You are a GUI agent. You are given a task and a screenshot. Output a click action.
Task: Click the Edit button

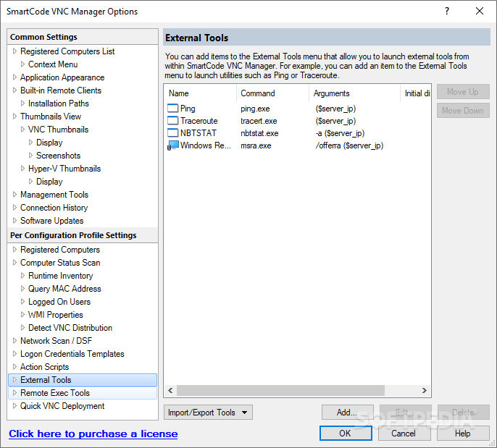click(406, 413)
